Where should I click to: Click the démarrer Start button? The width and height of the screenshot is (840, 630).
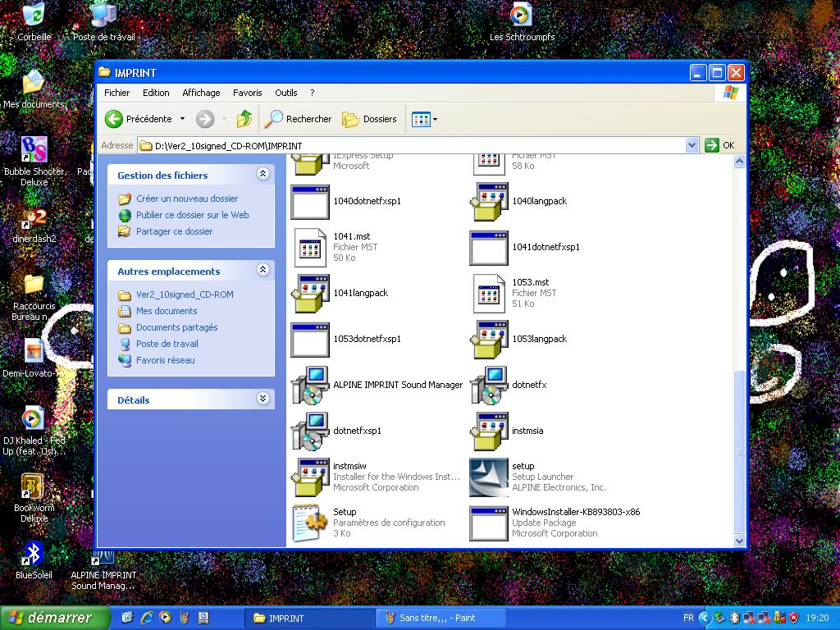[x=55, y=618]
